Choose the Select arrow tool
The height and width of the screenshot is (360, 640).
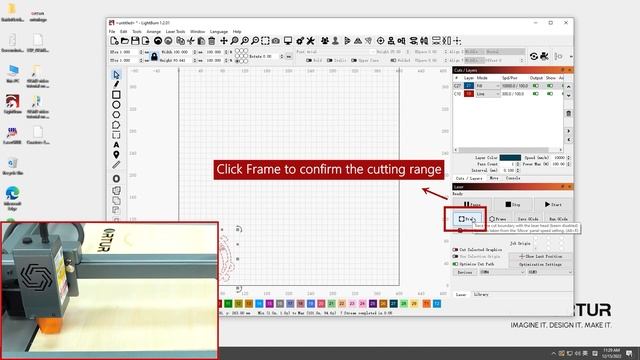pos(116,75)
